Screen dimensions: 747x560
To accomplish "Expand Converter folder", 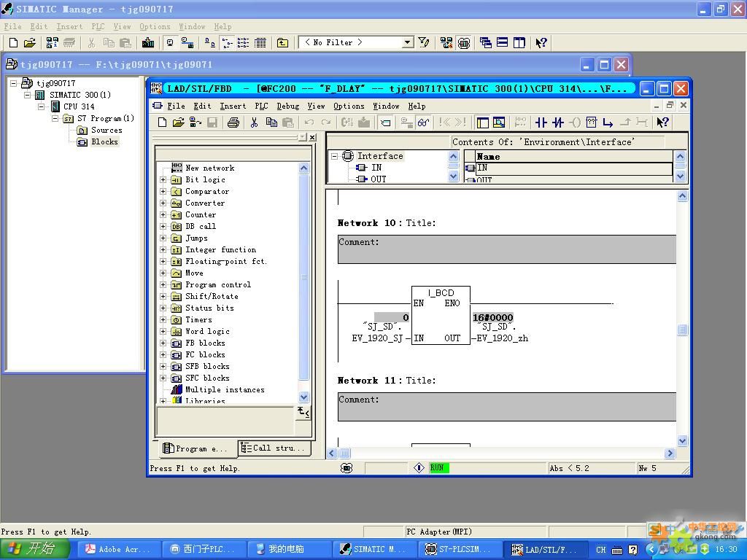I will (x=163, y=203).
